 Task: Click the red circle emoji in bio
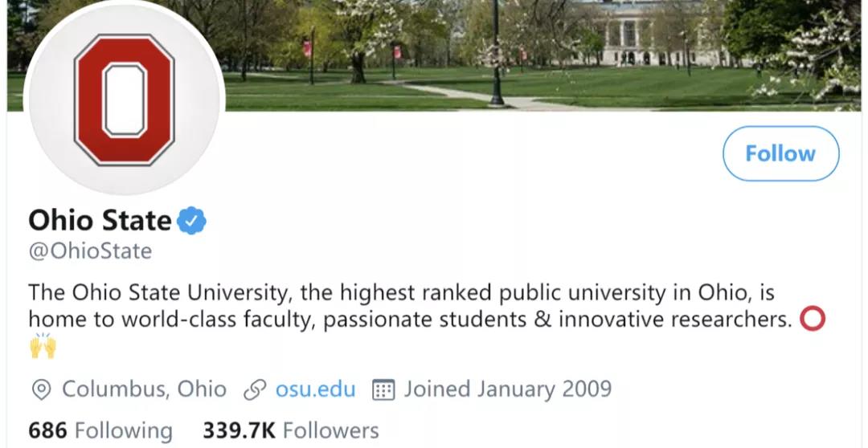813,320
